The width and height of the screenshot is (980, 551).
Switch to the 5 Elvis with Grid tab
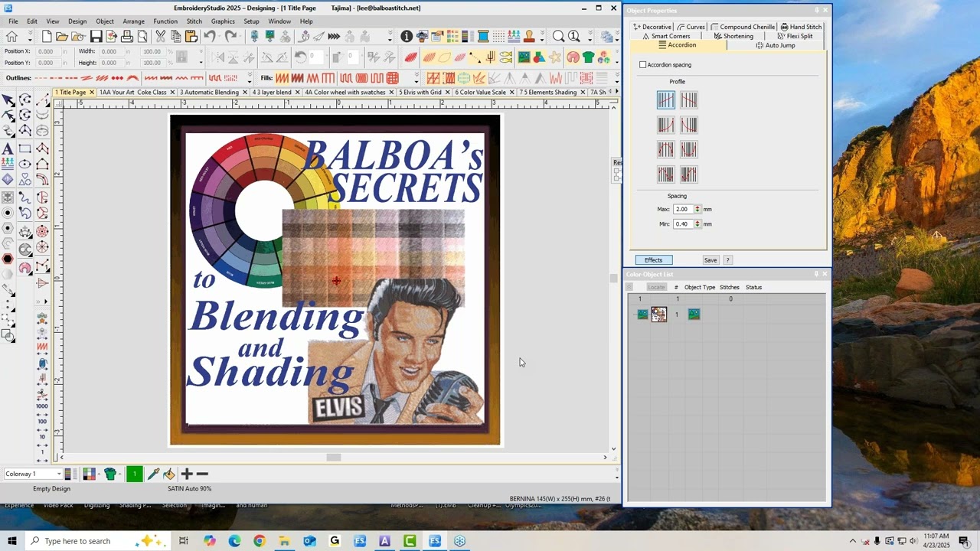pyautogui.click(x=420, y=92)
